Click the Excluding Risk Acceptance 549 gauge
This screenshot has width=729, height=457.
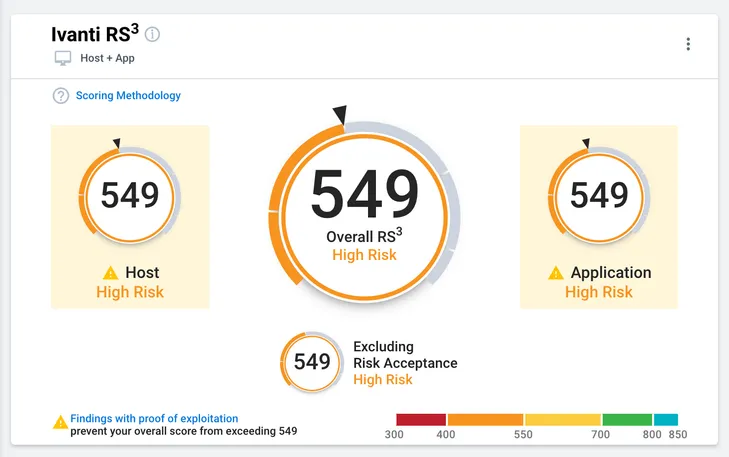312,362
